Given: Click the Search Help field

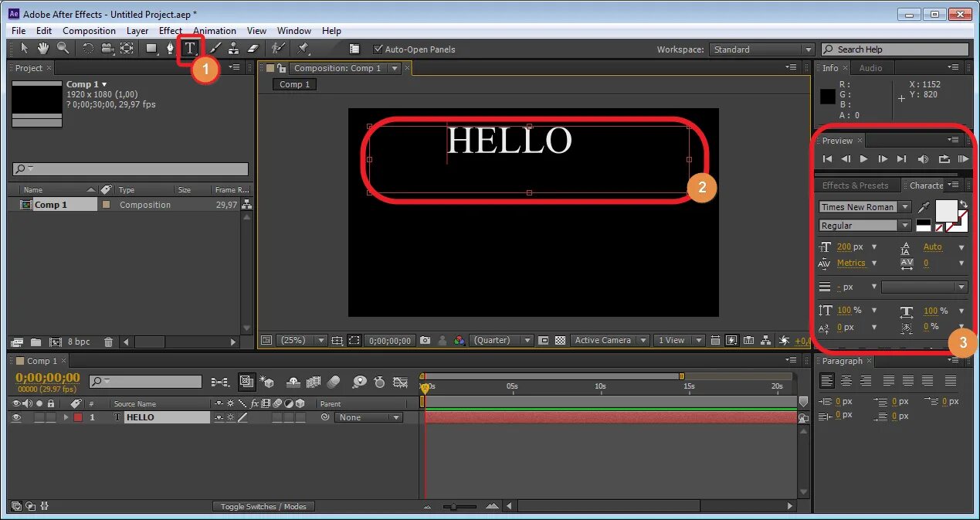Looking at the screenshot, I should tap(894, 49).
